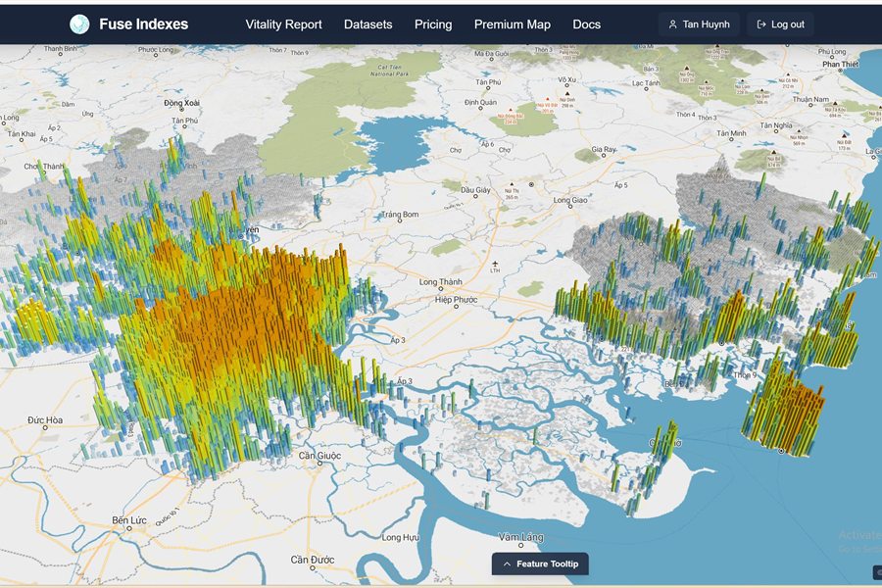Select the Premium Map navigation item

pyautogui.click(x=512, y=24)
